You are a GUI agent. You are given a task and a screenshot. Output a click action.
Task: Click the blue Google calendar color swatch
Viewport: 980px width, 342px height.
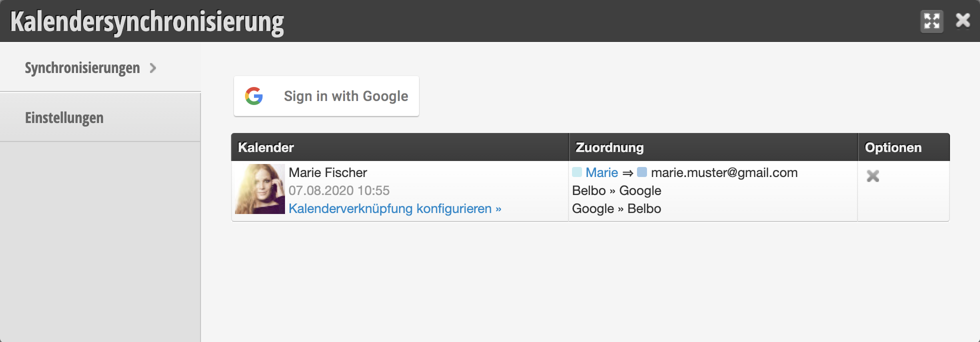tap(642, 172)
